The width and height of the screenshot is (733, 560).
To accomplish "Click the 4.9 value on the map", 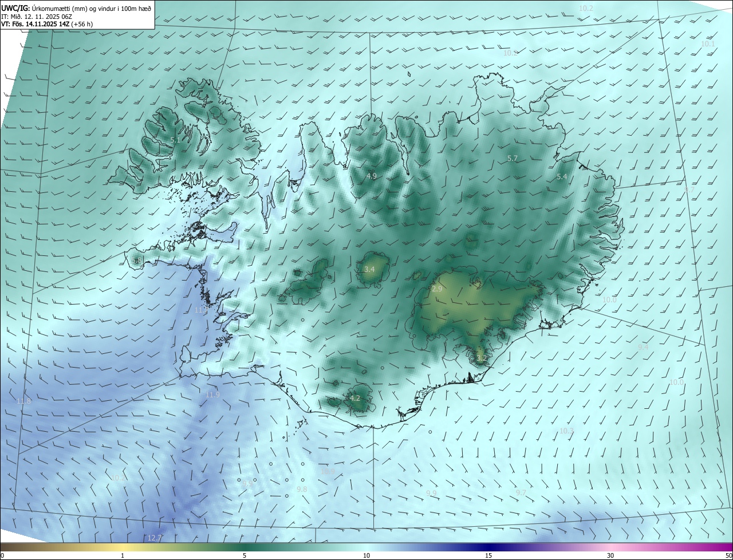I will click(372, 176).
